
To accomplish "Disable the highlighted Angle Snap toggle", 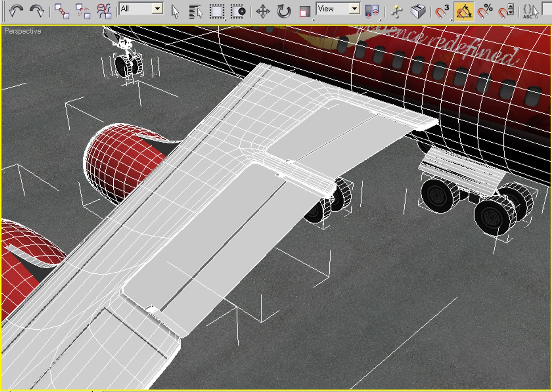I will [x=464, y=12].
